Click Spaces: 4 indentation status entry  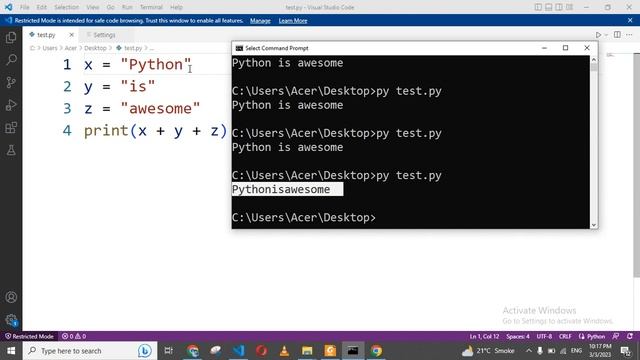pyautogui.click(x=518, y=336)
